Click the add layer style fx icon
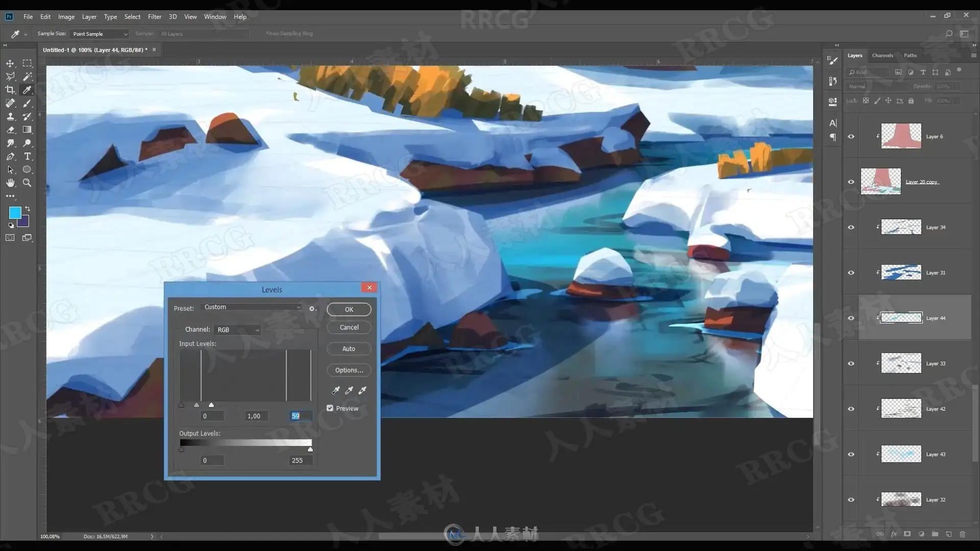Viewport: 980px width, 551px height. pos(894,534)
